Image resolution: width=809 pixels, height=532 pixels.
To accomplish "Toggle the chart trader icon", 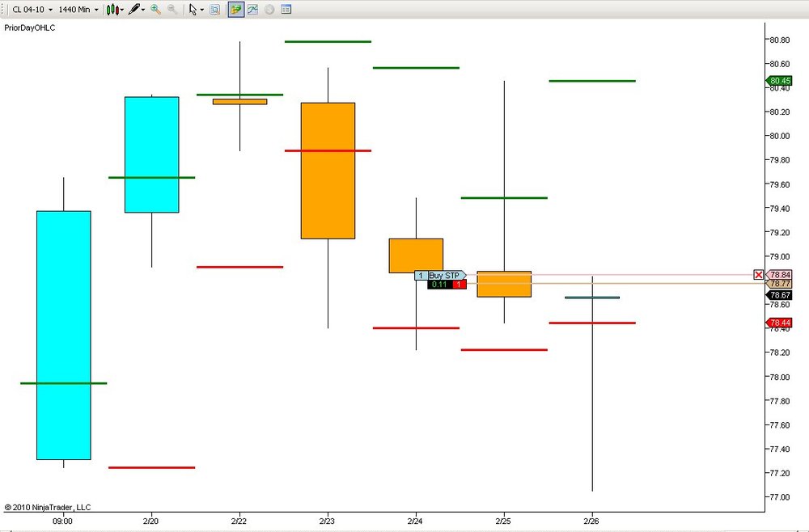I will 235,9.
